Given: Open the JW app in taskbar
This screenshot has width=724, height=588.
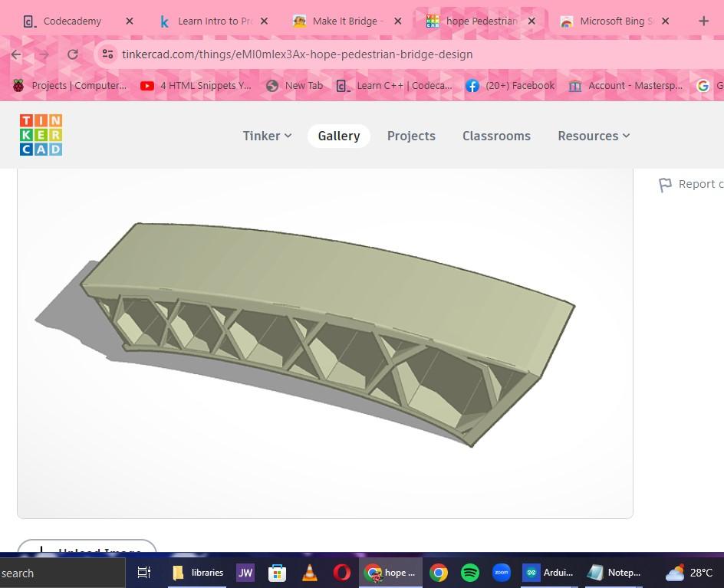Looking at the screenshot, I should point(245,573).
